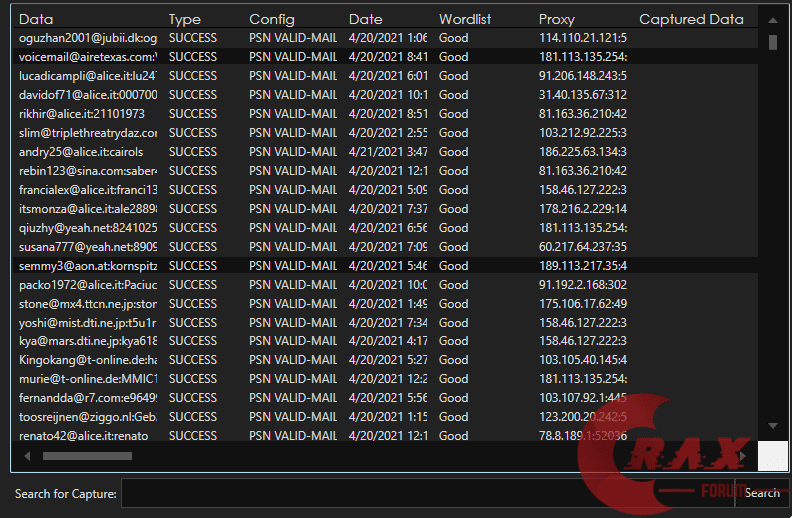Screen dimensions: 792x518
Task: Click the vertical scrollbar thumb
Action: 773,42
